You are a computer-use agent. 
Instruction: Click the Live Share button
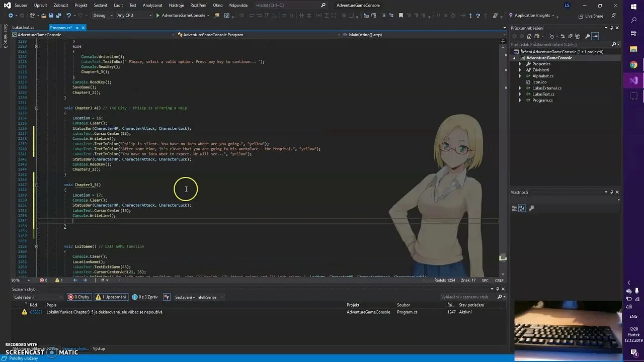coord(590,16)
